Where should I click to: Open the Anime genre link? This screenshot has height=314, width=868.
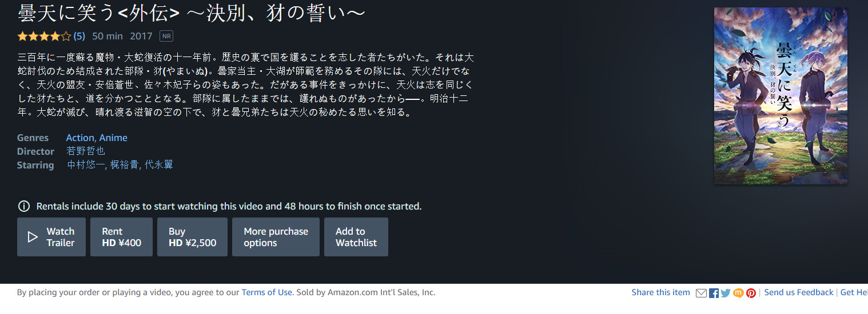[x=113, y=138]
